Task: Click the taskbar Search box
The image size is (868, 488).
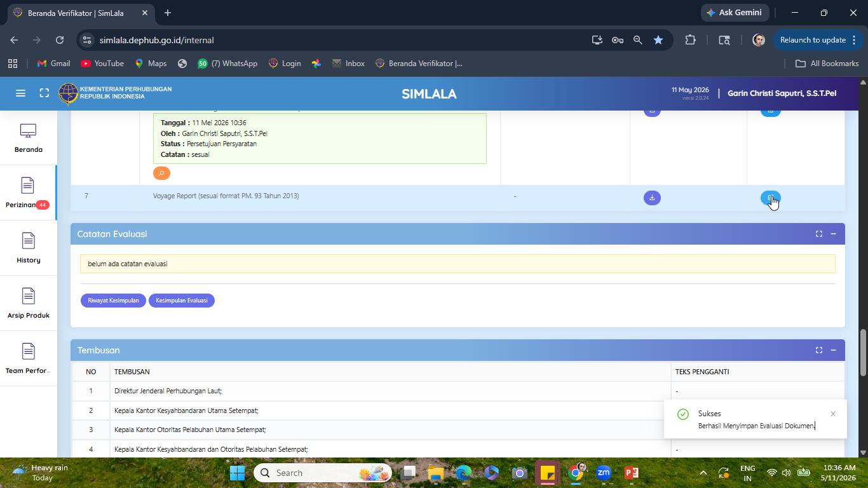Action: (323, 473)
